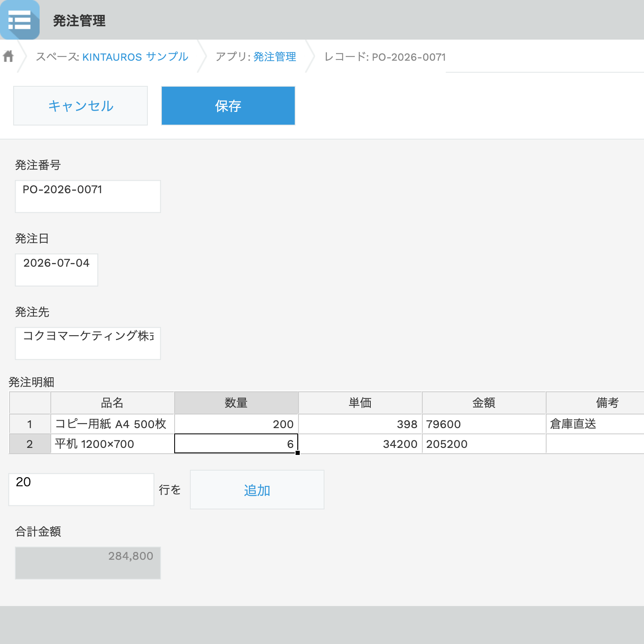Select amount cell 205200
The image size is (644, 644).
(484, 444)
